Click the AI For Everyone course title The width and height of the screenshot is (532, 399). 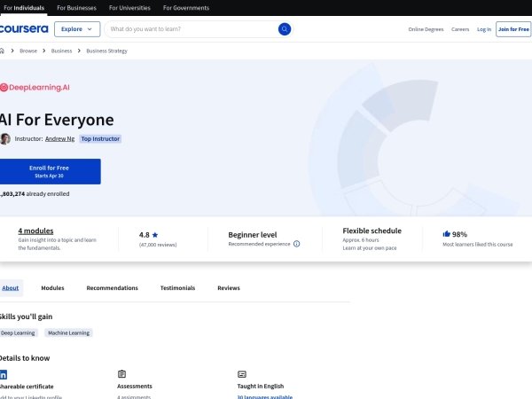coord(57,120)
